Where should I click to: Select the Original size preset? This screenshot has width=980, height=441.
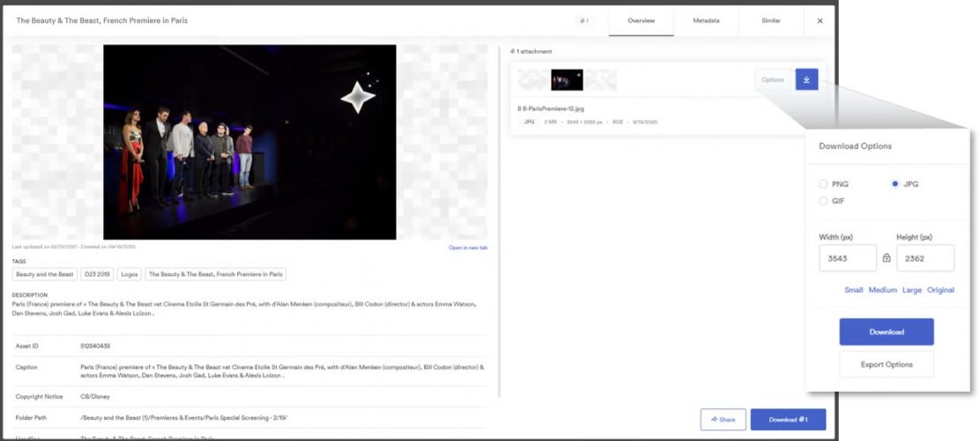[x=940, y=290]
